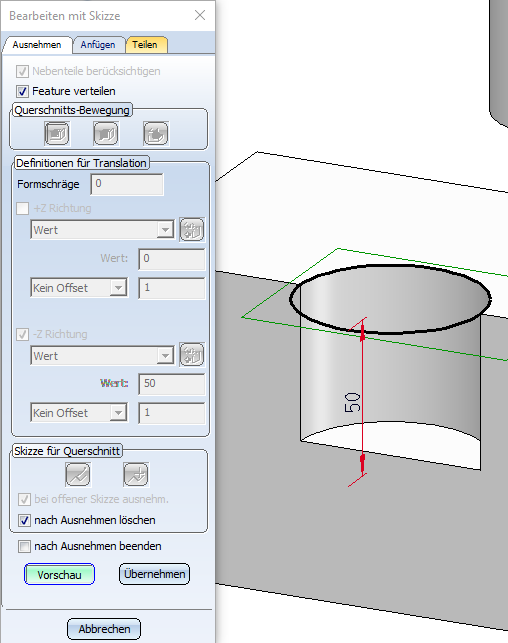Expand the lower Kein Offset dropdown
The image size is (508, 643).
coord(79,413)
